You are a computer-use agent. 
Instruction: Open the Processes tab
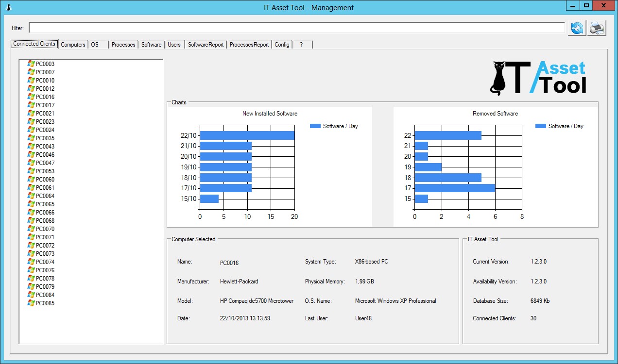tap(123, 44)
